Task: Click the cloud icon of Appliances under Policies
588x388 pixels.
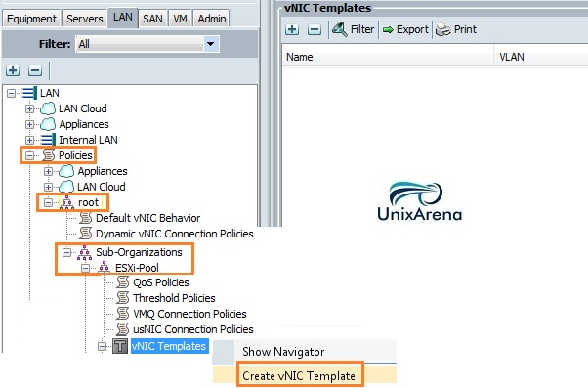Action: (66, 171)
